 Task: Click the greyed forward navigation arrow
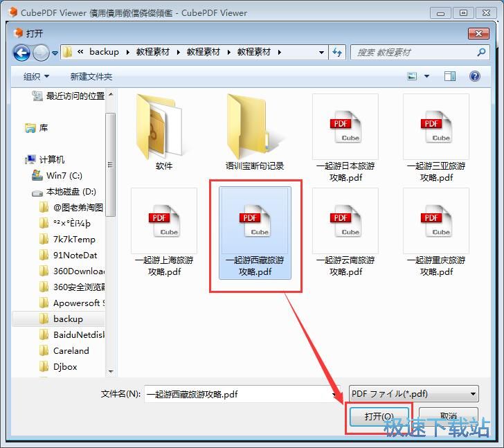(x=41, y=53)
